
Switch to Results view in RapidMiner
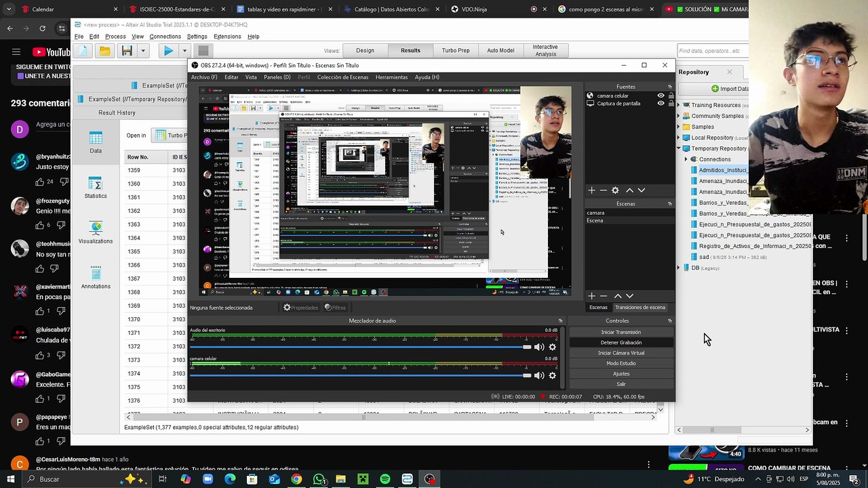coord(410,51)
